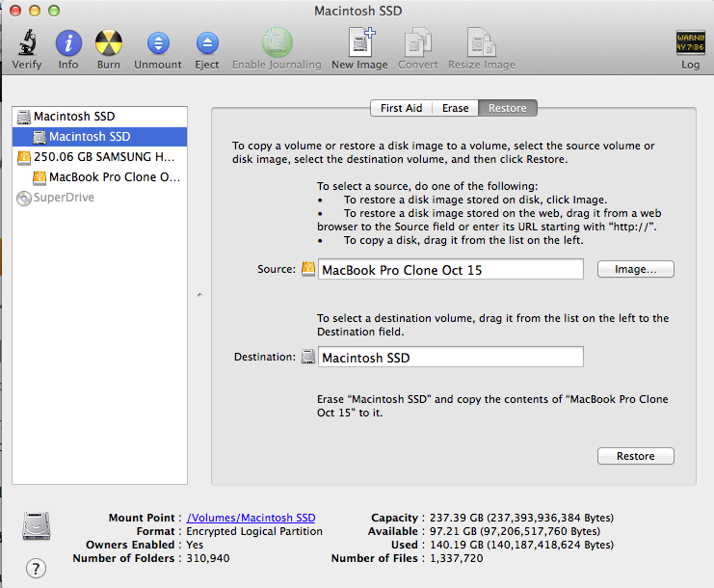This screenshot has width=714, height=588.
Task: Select the 250.06 GB SAMSUNG drive
Action: (x=99, y=157)
